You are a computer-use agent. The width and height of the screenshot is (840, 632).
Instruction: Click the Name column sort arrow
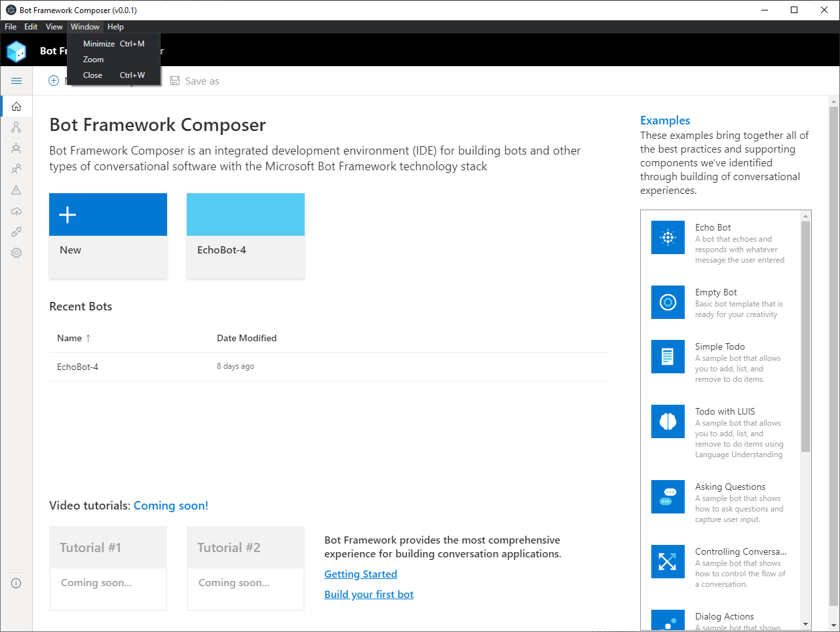[88, 338]
